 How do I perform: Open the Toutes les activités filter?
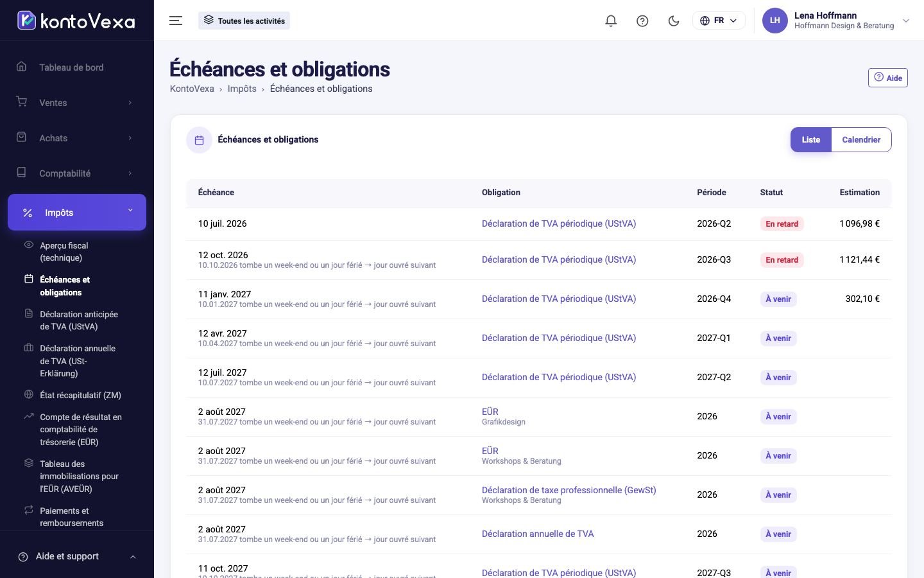244,21
